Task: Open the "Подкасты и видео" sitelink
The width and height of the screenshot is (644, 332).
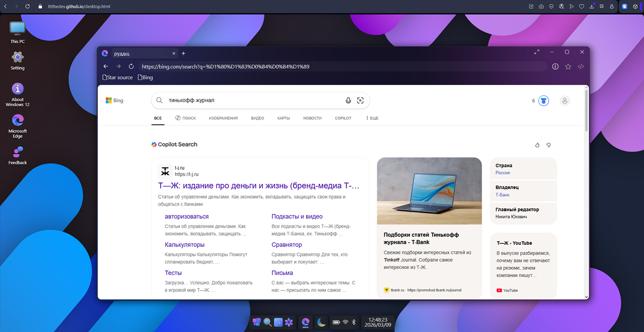Action: (x=297, y=216)
